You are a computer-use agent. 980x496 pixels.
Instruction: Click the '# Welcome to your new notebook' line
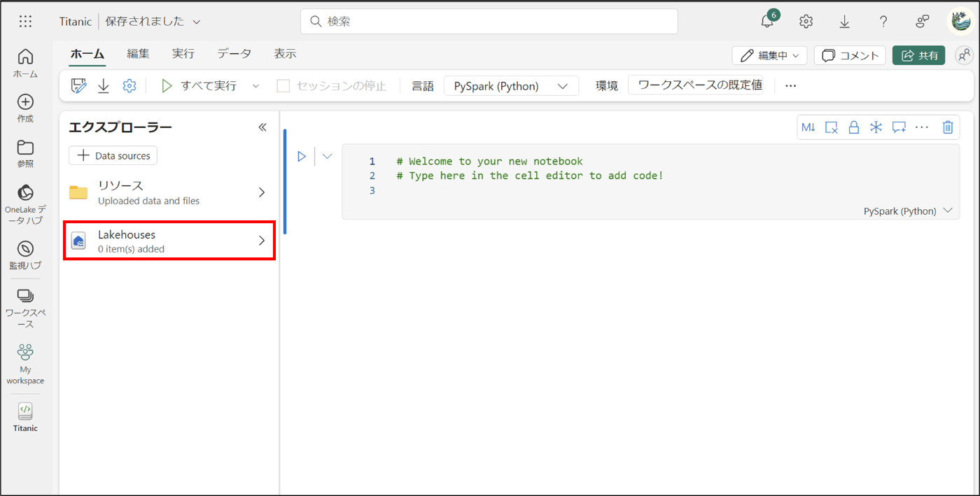[x=489, y=161]
